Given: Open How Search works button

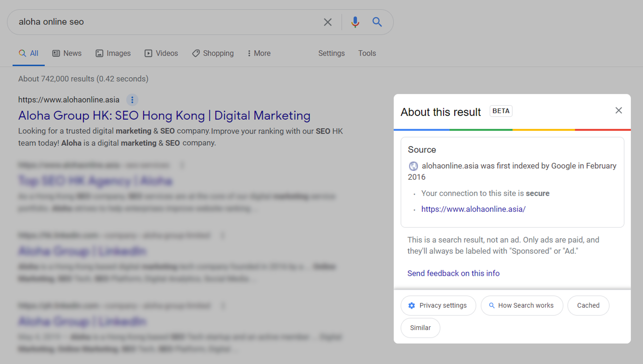Looking at the screenshot, I should coord(522,305).
